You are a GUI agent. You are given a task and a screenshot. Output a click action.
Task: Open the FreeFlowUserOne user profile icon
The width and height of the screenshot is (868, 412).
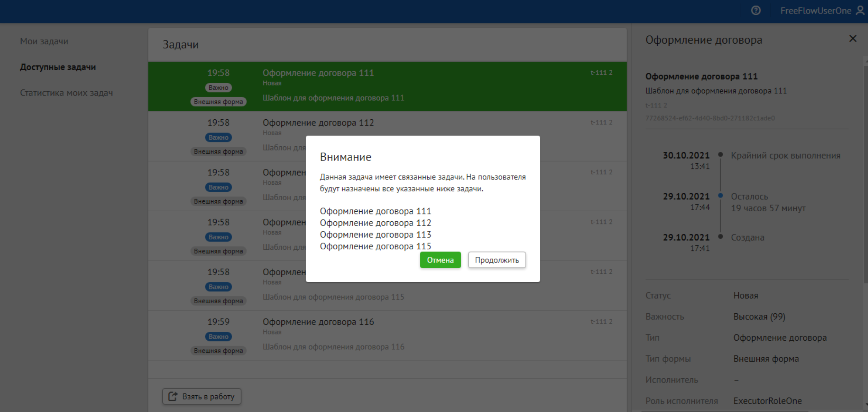click(860, 11)
